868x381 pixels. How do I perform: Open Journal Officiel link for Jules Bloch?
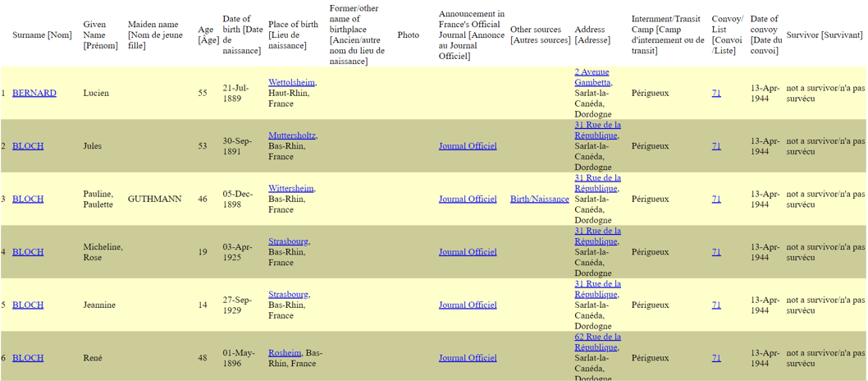coord(468,146)
